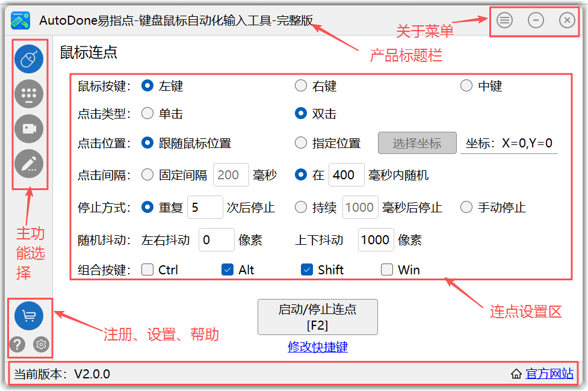
Task: Click the 选择坐标 button
Action: (x=417, y=143)
